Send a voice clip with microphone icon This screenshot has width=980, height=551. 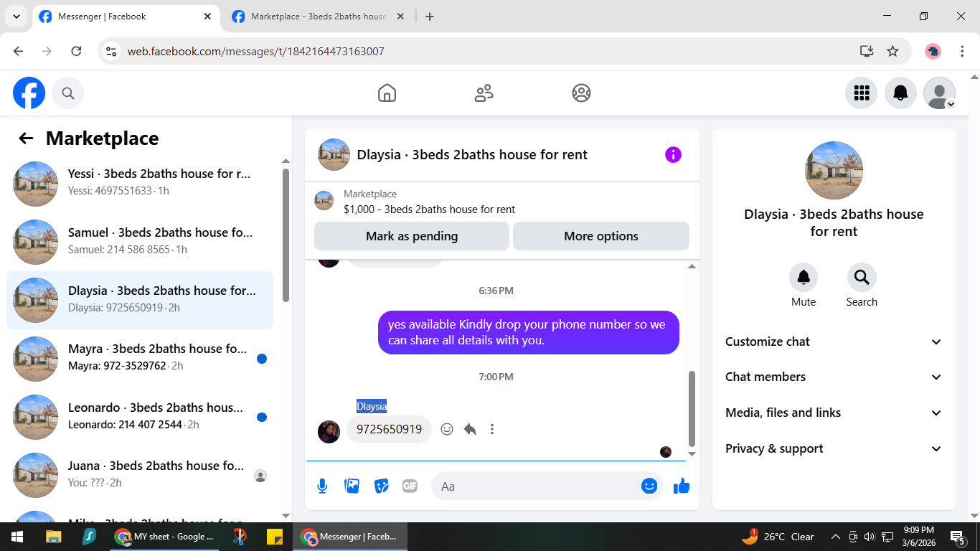tap(323, 486)
